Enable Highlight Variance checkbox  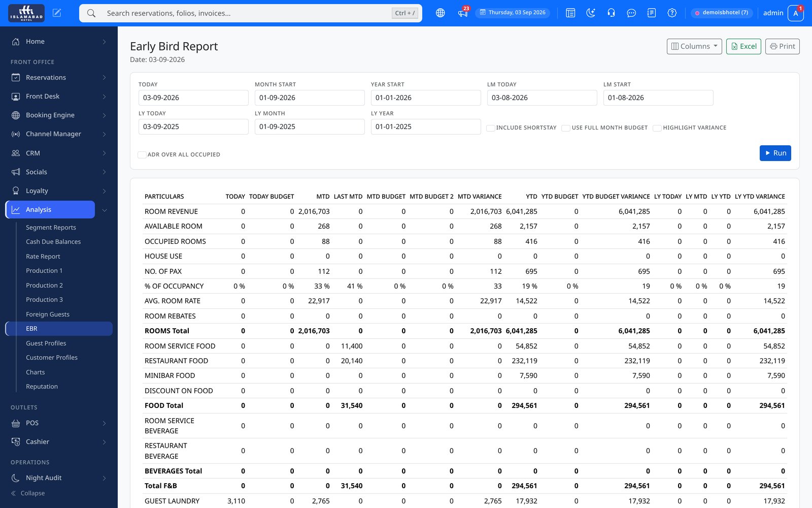(657, 128)
